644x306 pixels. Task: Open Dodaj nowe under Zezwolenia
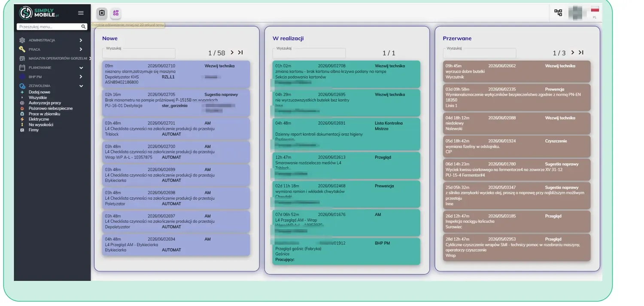coord(39,92)
